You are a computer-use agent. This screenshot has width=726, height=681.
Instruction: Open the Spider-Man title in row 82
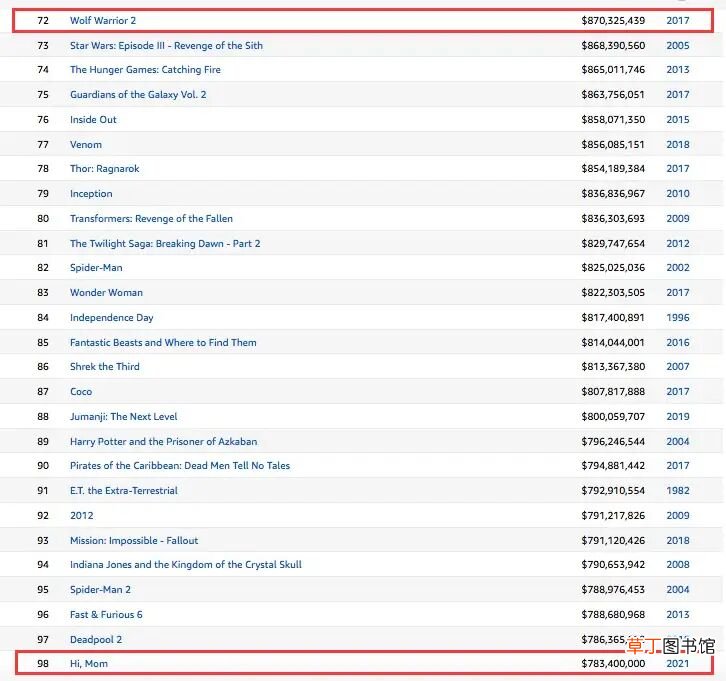(x=96, y=268)
